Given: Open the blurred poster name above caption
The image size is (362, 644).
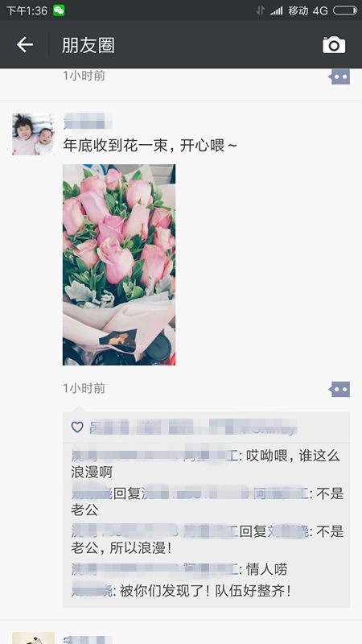Looking at the screenshot, I should pyautogui.click(x=88, y=122).
